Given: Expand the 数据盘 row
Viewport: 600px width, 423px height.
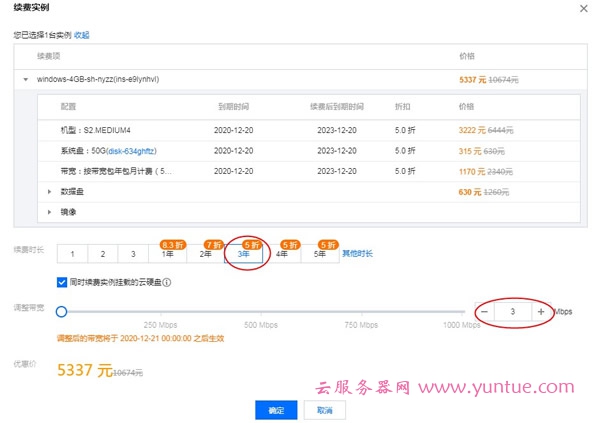Looking at the screenshot, I should point(50,191).
